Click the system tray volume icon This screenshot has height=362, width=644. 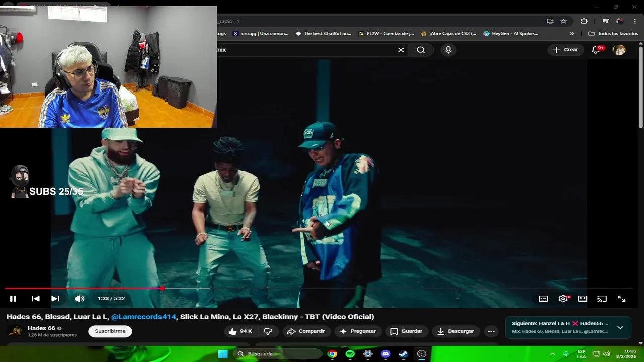point(606,354)
